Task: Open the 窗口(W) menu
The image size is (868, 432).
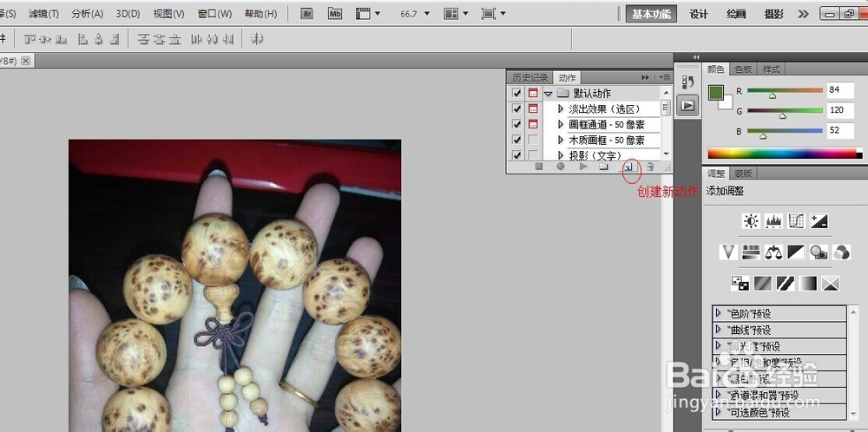Action: [214, 14]
